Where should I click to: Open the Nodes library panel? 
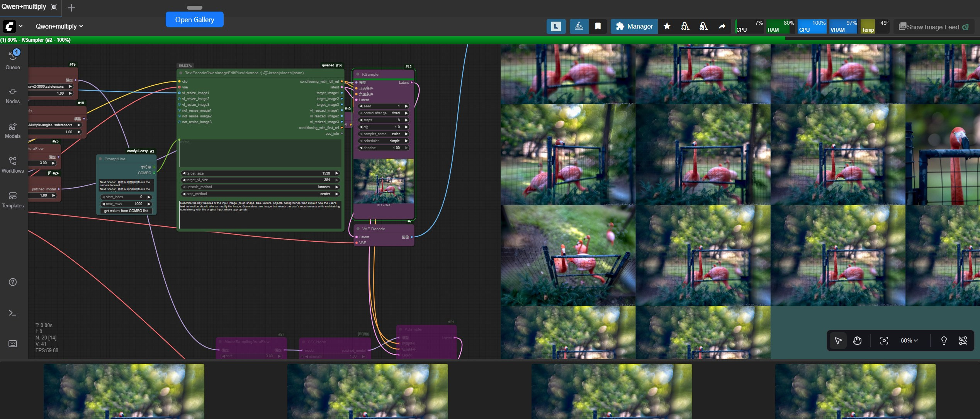(x=13, y=95)
